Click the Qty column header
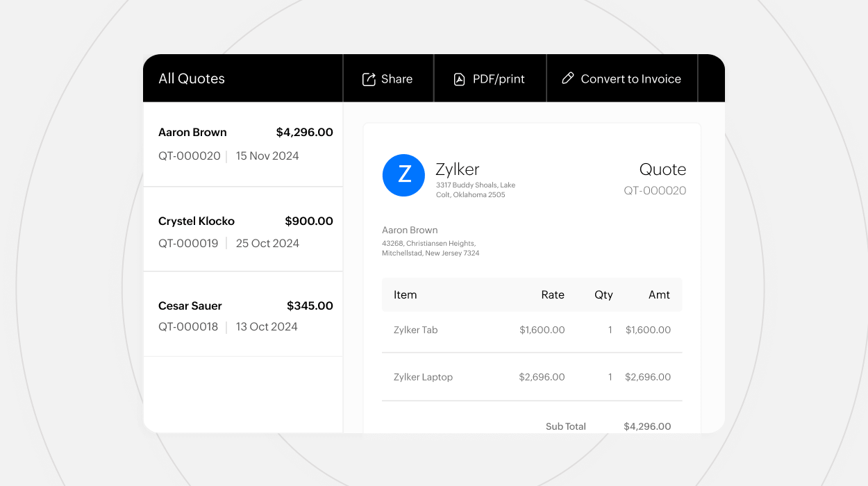The height and width of the screenshot is (486, 868). click(x=603, y=294)
